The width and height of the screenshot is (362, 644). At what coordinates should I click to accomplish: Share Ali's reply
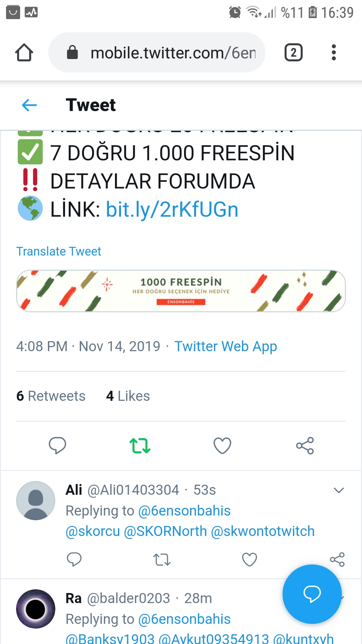coord(337,559)
